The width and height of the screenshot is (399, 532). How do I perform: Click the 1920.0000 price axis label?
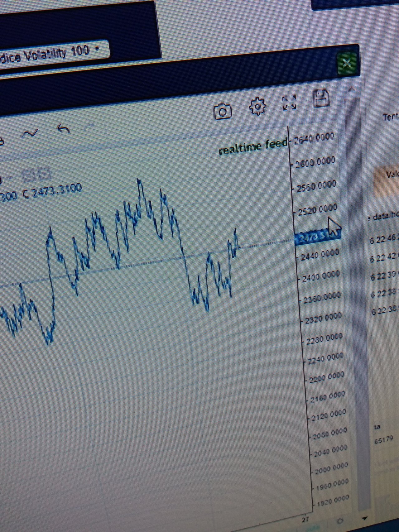[x=333, y=500]
